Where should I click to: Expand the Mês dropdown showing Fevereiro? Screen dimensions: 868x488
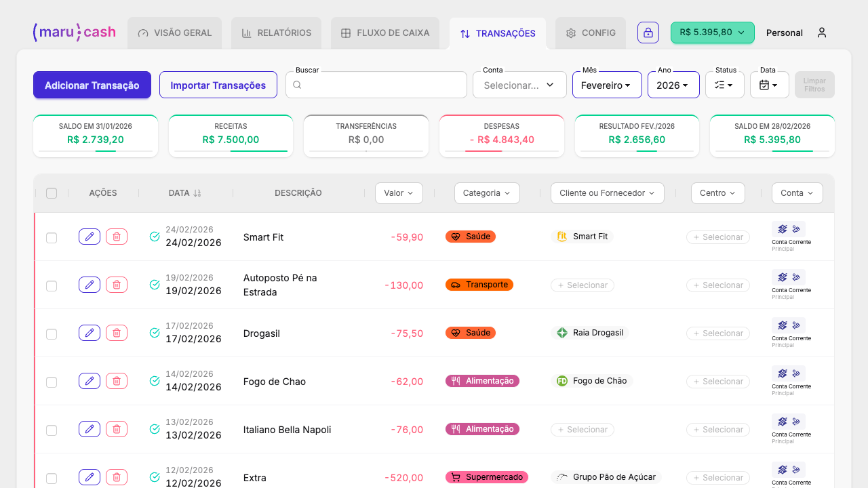point(606,85)
